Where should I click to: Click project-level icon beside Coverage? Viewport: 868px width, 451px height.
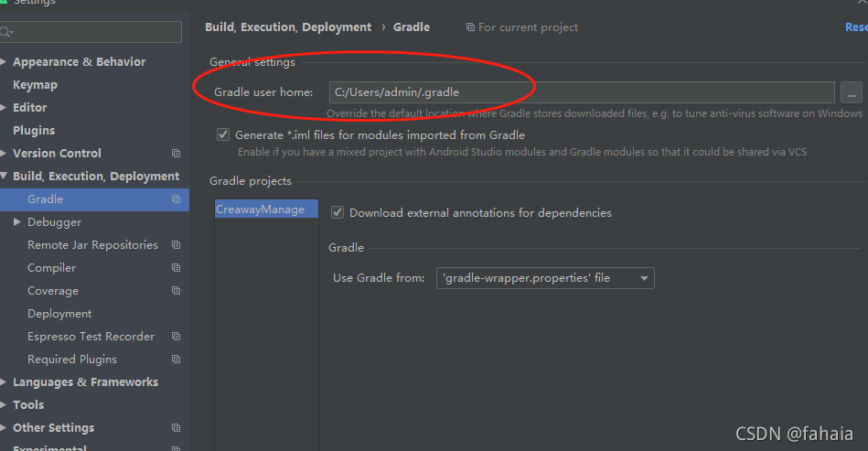(x=176, y=291)
